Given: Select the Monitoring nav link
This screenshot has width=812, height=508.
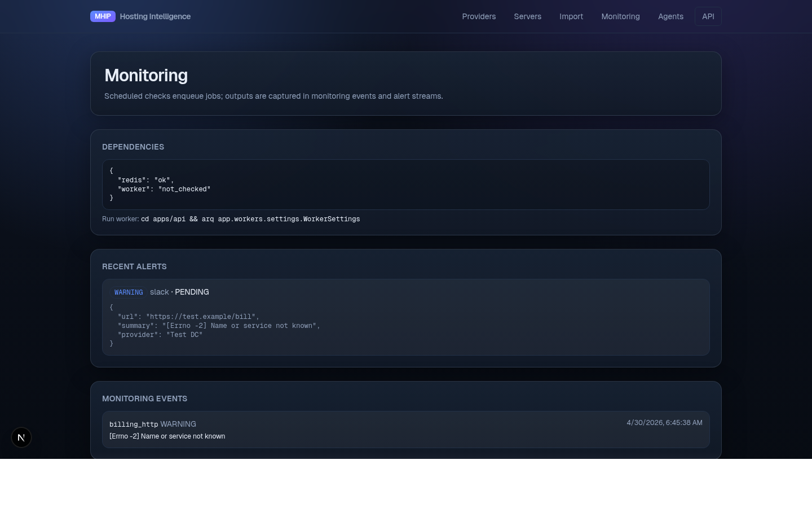Looking at the screenshot, I should pyautogui.click(x=620, y=16).
